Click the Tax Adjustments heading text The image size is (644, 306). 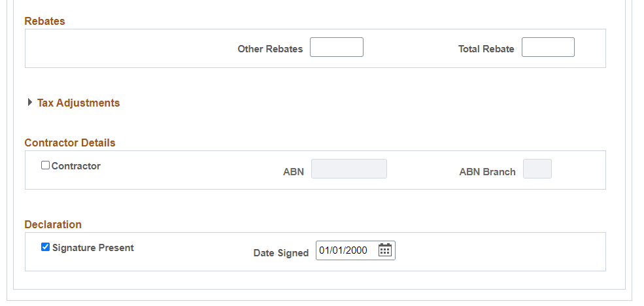(x=78, y=103)
